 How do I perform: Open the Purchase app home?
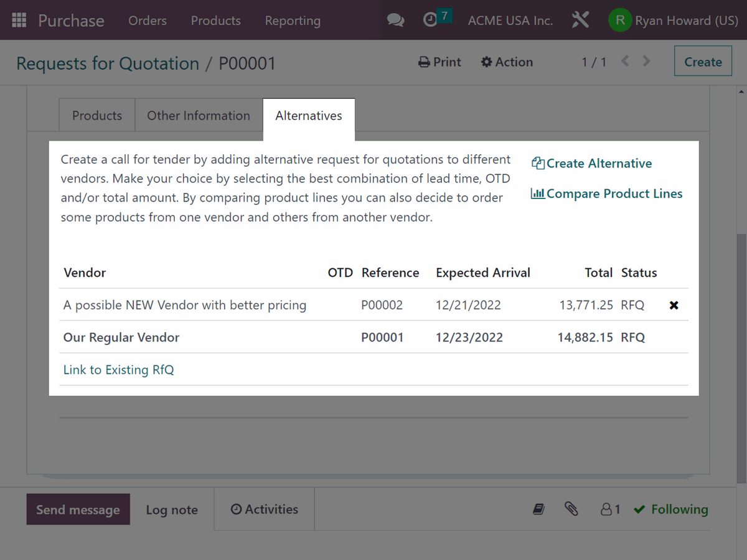coord(71,21)
